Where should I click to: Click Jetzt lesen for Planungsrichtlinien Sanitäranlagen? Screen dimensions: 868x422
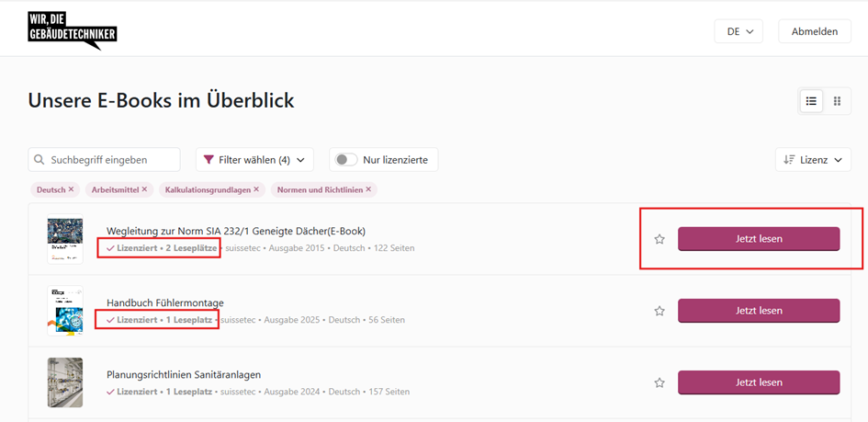pos(759,382)
